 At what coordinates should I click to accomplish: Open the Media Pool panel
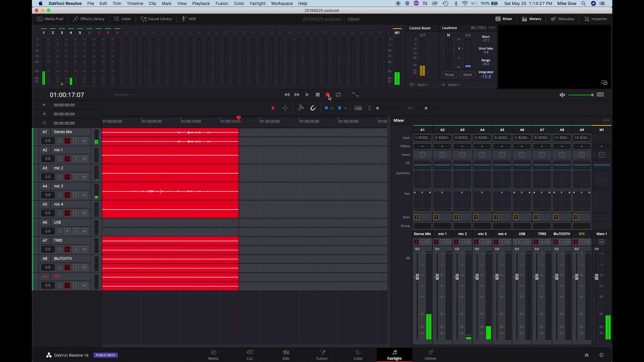click(x=50, y=19)
